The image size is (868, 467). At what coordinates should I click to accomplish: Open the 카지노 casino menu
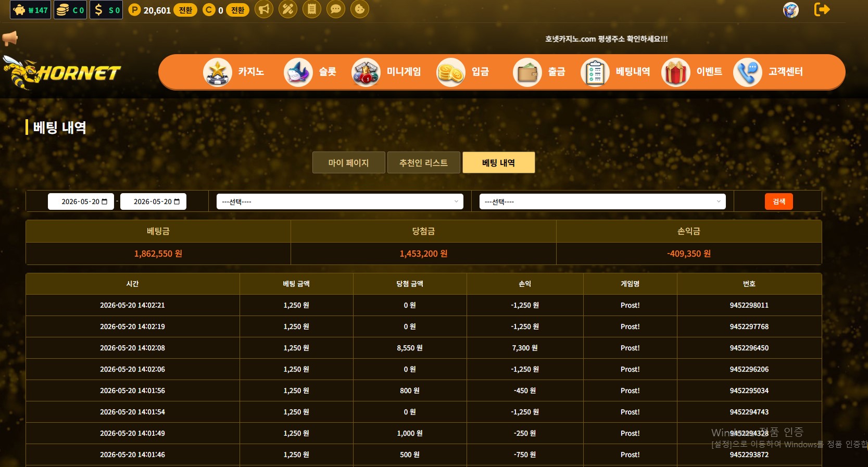(234, 72)
